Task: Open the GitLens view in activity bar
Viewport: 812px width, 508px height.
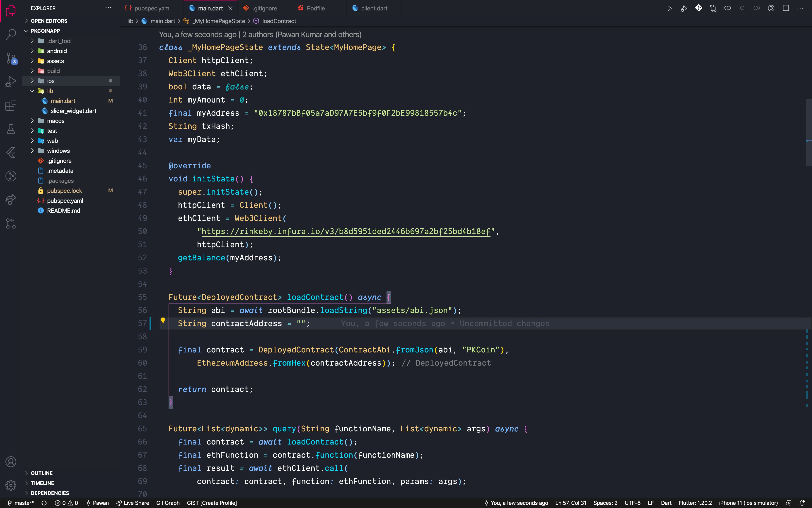Action: tap(11, 176)
